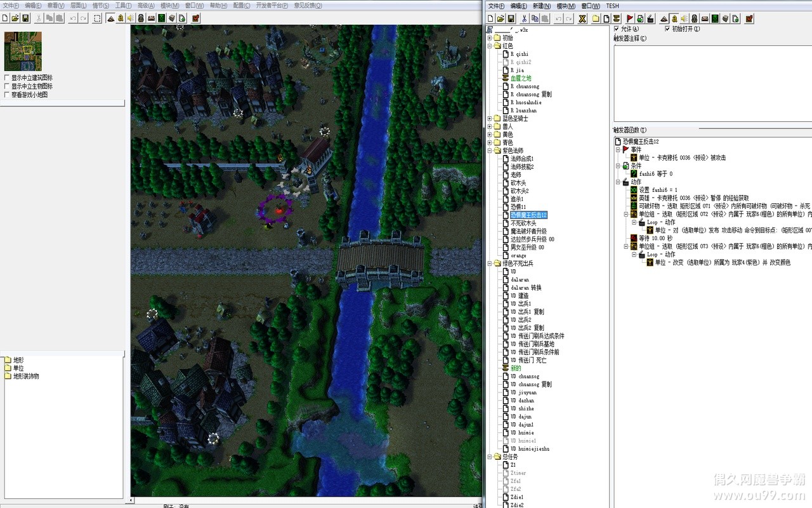Open Terrain Editor from main toolbar
The image size is (812, 508).
(x=110, y=18)
